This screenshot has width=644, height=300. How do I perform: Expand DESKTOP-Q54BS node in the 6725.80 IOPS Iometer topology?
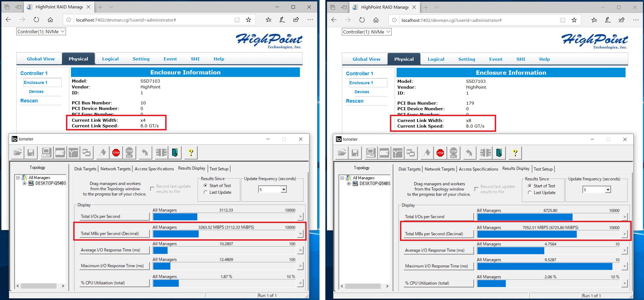point(349,184)
